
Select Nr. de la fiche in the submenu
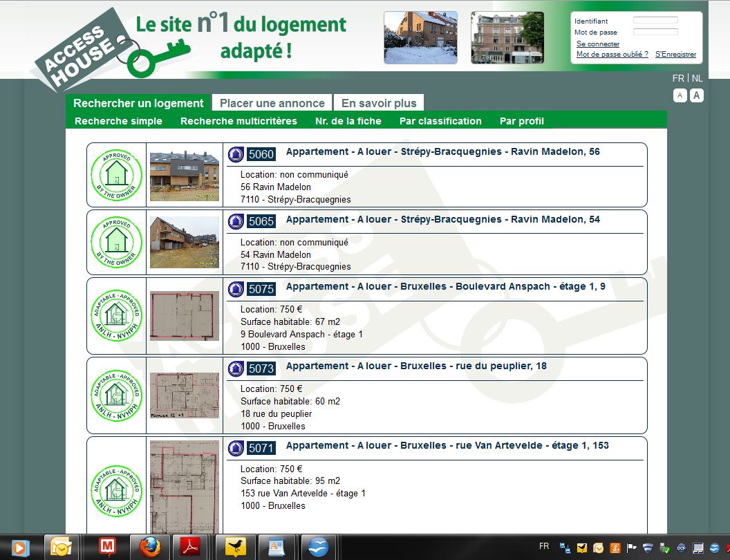point(348,121)
